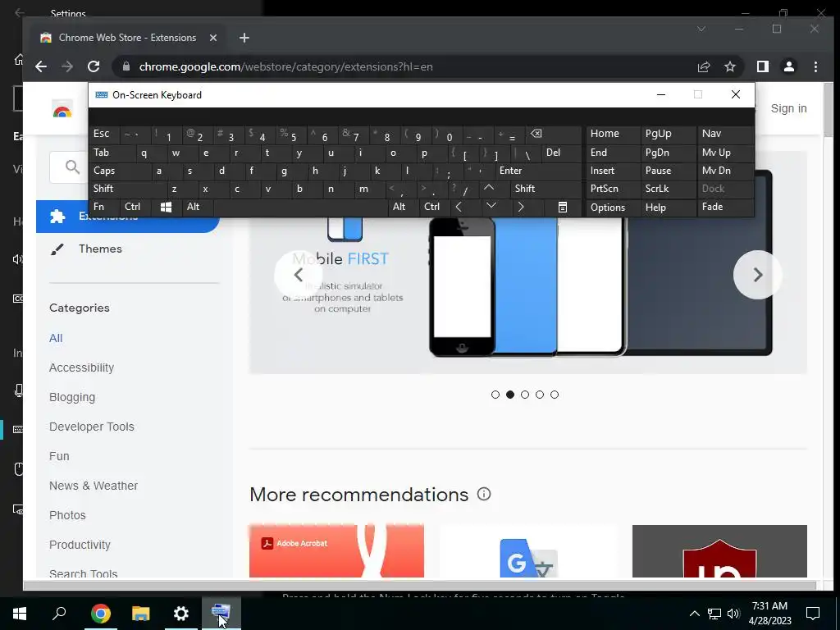Open File Explorer from taskbar
This screenshot has width=840, height=630.
(x=141, y=613)
